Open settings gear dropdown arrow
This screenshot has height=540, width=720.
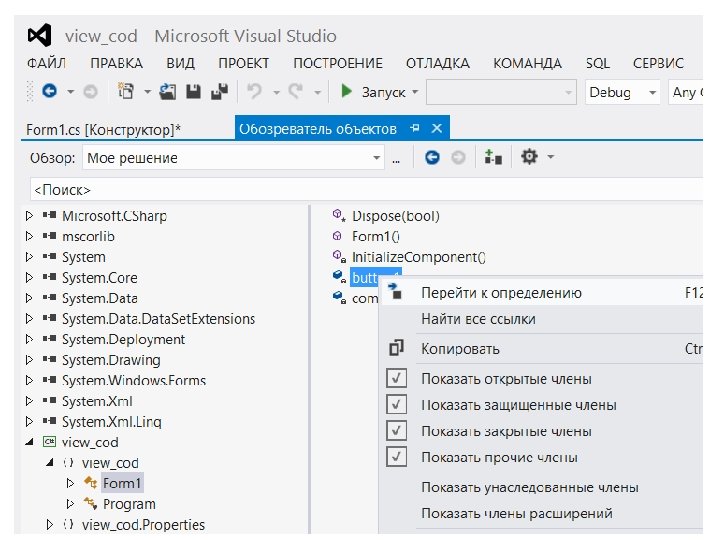click(551, 157)
